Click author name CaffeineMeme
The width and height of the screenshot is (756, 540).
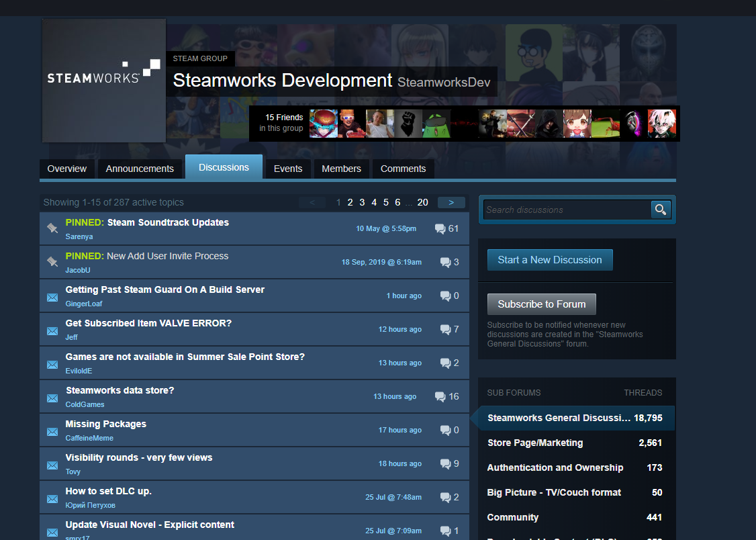click(89, 439)
